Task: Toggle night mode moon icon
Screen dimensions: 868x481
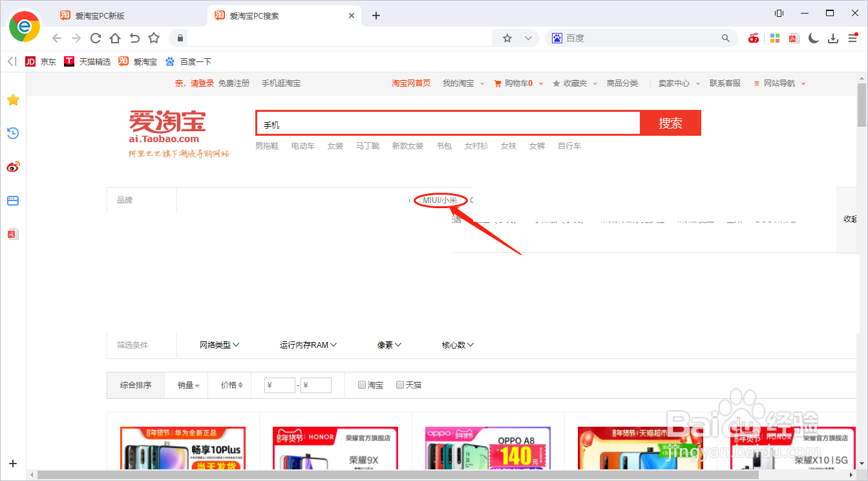Action: pyautogui.click(x=814, y=38)
